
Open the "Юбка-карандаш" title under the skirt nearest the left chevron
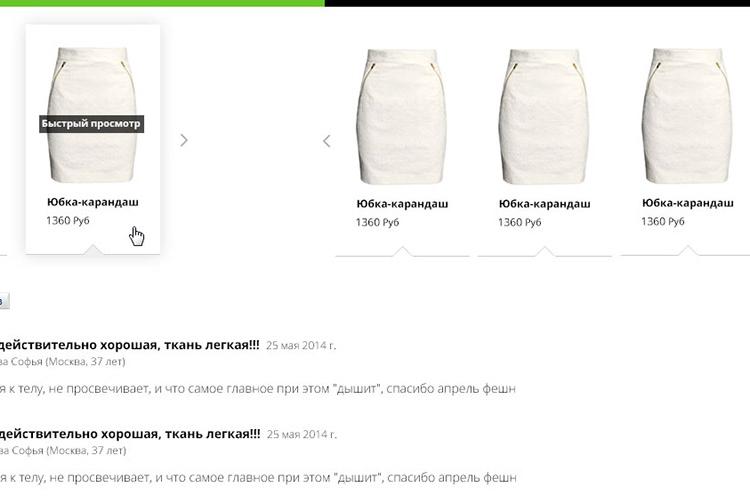click(x=402, y=204)
